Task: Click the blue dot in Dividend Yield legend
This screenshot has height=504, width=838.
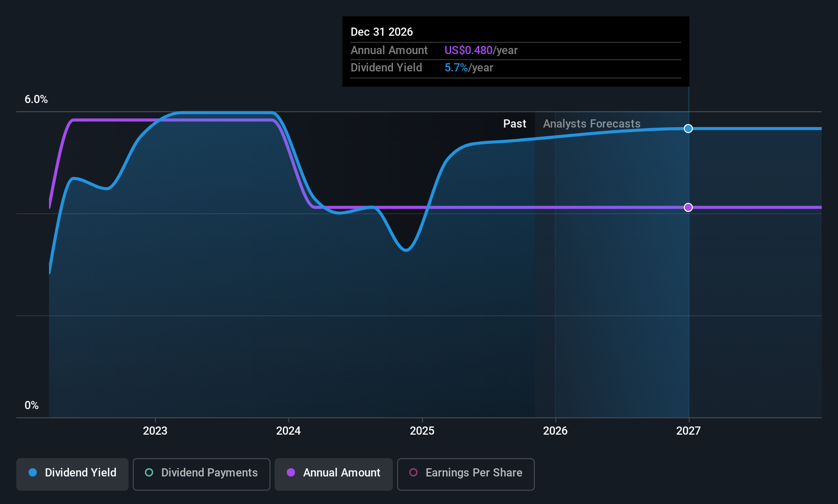Action: [33, 472]
